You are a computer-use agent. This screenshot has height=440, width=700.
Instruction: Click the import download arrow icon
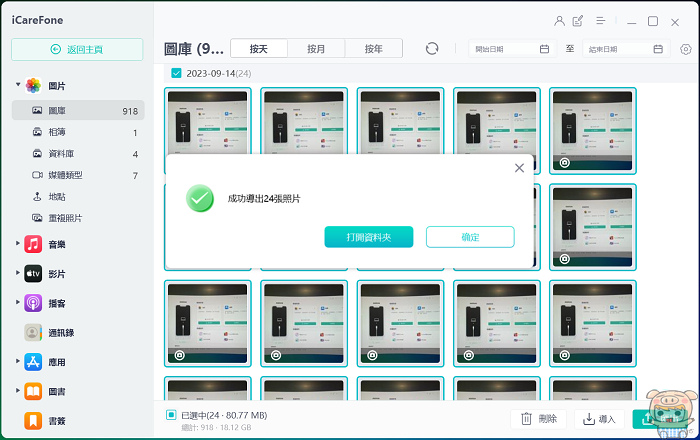(589, 419)
